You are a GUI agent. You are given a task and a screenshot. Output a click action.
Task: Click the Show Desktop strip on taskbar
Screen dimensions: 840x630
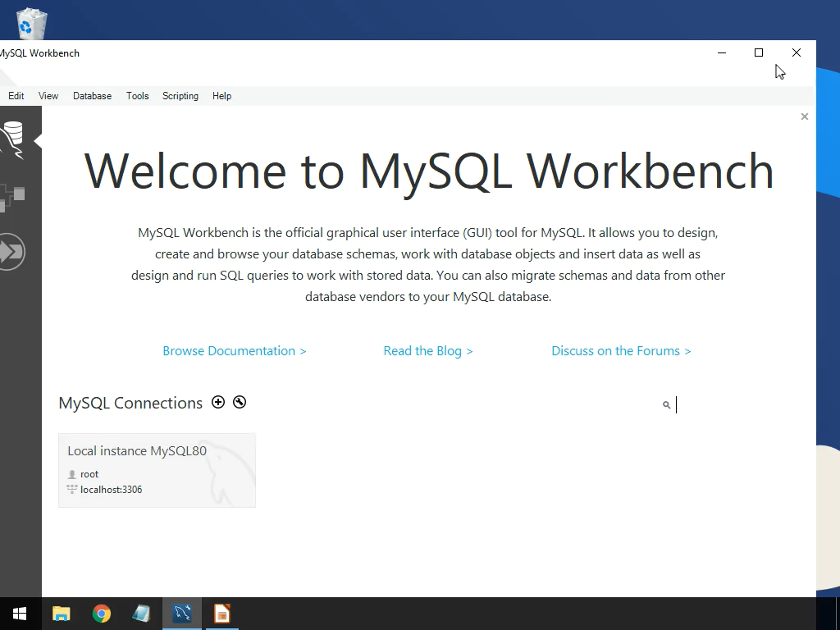(837, 614)
